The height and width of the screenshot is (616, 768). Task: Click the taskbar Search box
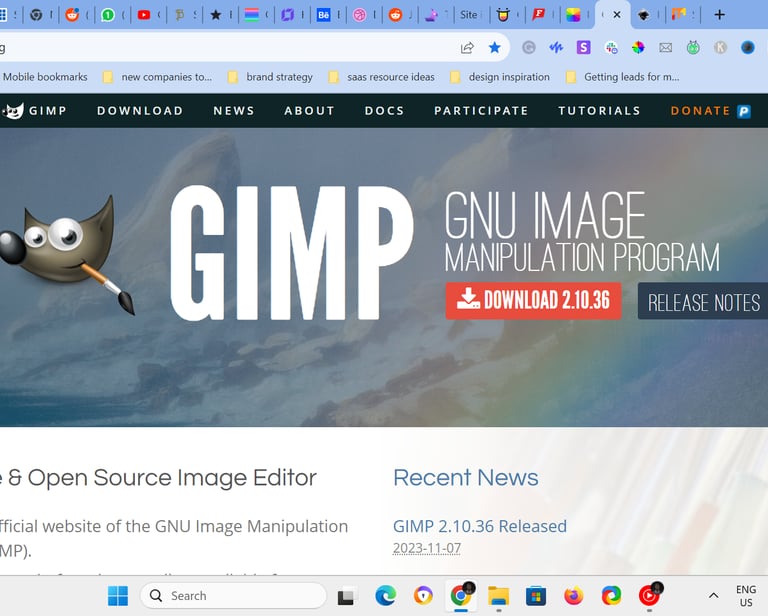coord(233,596)
